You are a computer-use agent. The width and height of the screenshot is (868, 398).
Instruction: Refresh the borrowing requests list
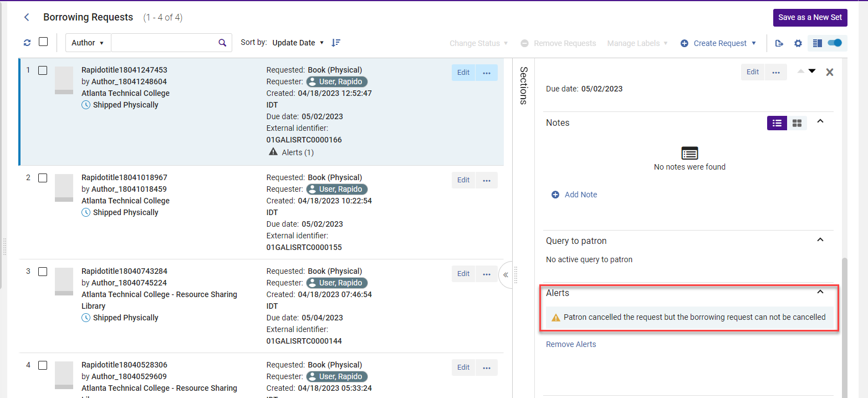(x=27, y=43)
